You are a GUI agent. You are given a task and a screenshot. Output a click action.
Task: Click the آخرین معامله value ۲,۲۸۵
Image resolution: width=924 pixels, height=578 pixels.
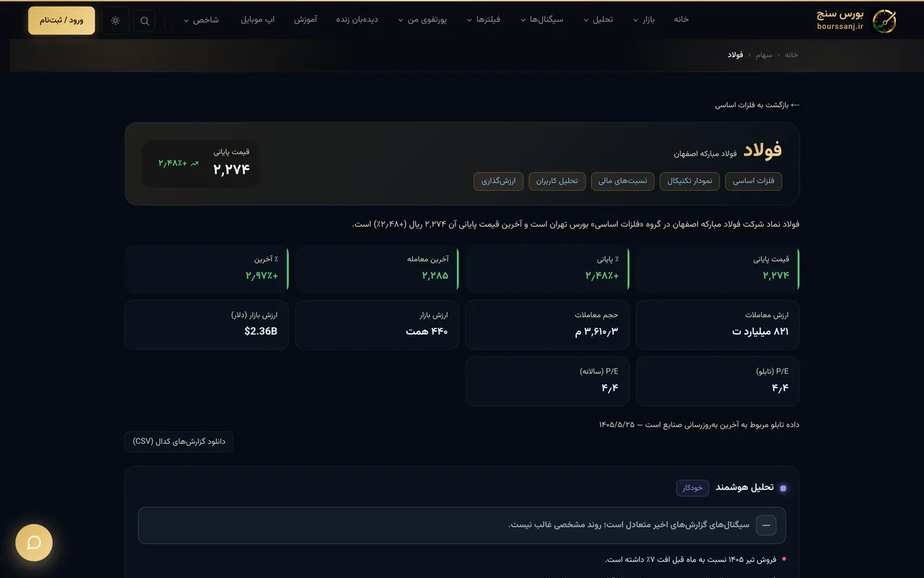(x=435, y=275)
